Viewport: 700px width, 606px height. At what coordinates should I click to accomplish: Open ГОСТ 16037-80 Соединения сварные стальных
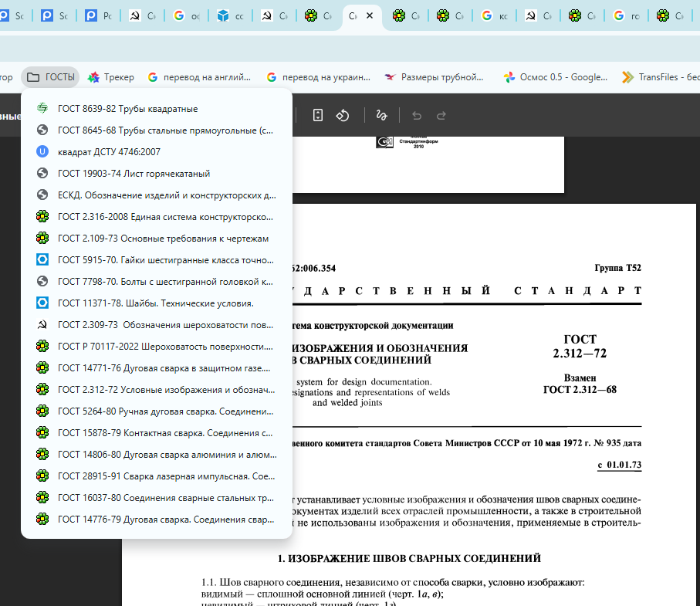tap(157, 497)
